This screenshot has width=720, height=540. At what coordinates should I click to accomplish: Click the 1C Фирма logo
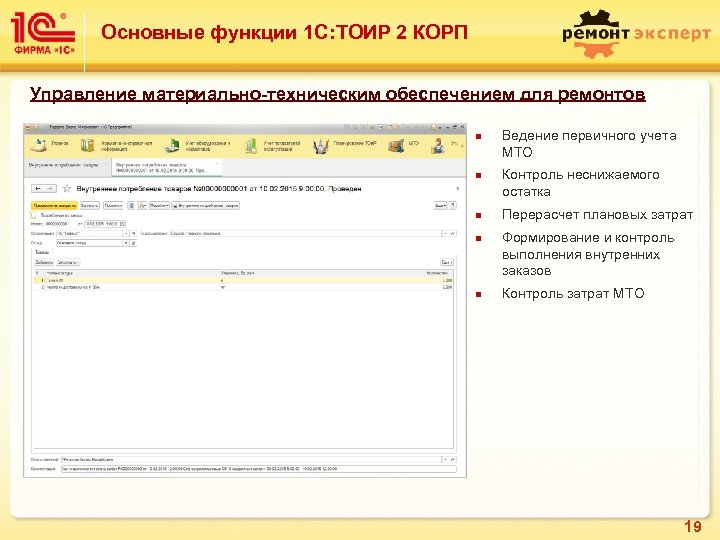tap(43, 34)
